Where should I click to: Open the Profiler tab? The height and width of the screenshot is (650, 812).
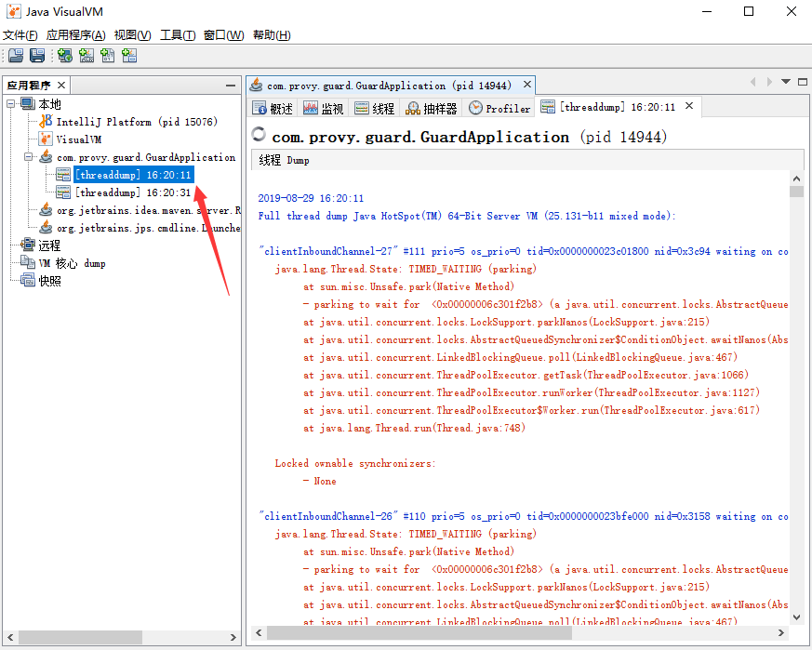click(x=499, y=108)
